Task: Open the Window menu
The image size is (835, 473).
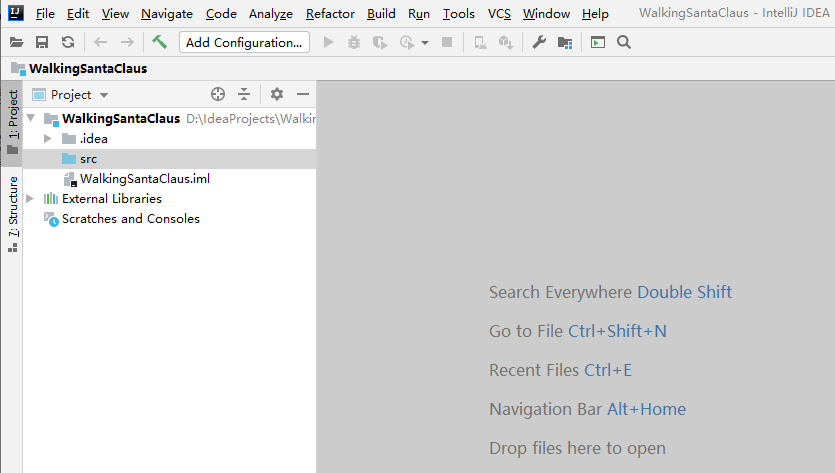Action: [x=546, y=14]
